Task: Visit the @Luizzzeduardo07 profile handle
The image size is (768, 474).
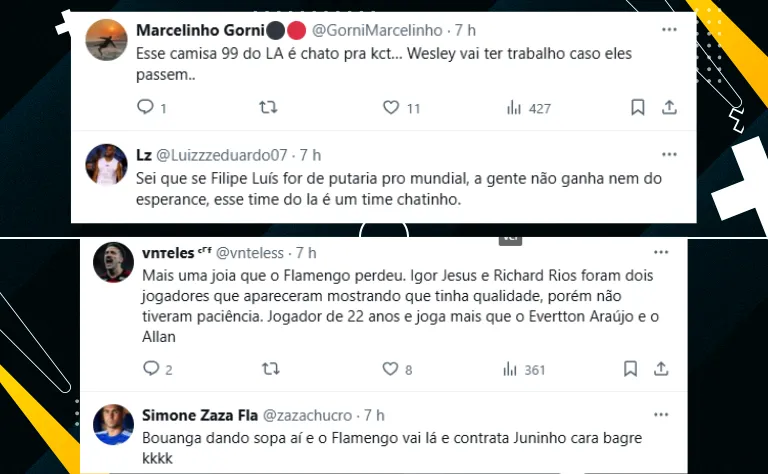Action: click(x=222, y=155)
